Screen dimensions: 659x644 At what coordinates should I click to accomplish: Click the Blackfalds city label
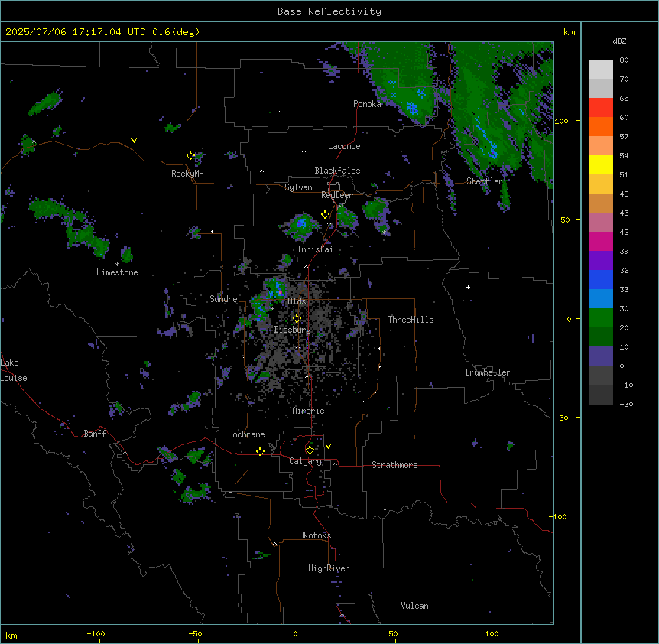(337, 171)
